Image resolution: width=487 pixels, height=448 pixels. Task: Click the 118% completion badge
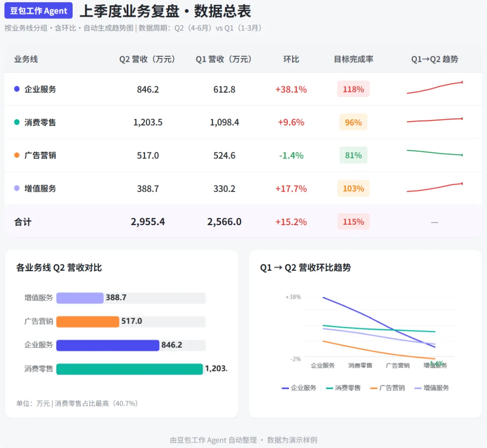[x=354, y=89]
